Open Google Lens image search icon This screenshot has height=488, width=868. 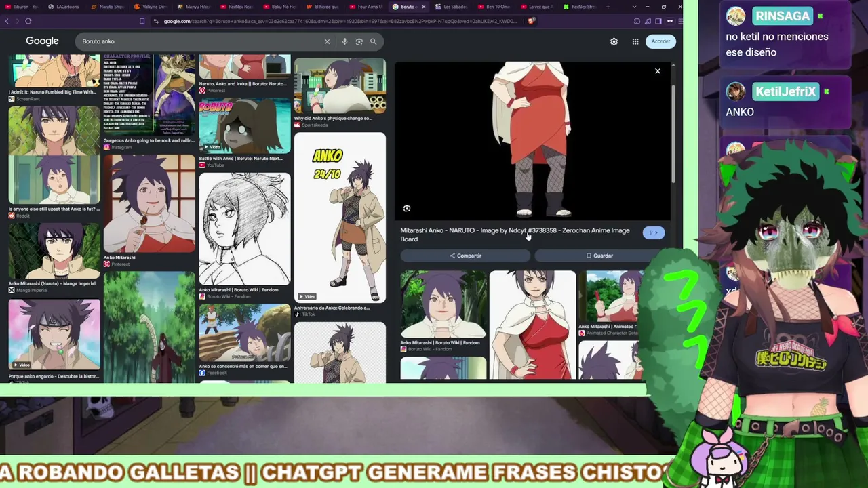[359, 41]
